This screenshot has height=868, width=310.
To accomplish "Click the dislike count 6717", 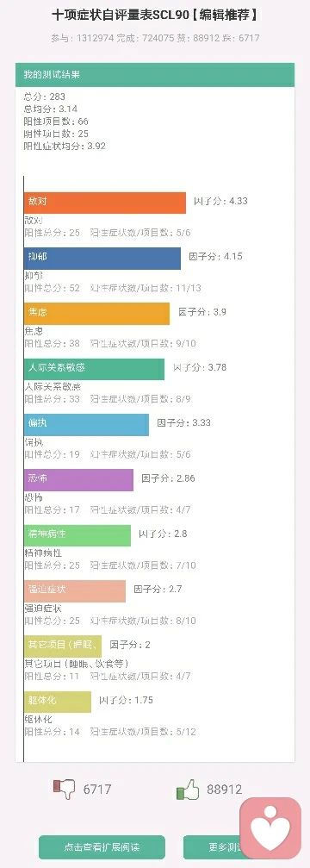I will (97, 790).
